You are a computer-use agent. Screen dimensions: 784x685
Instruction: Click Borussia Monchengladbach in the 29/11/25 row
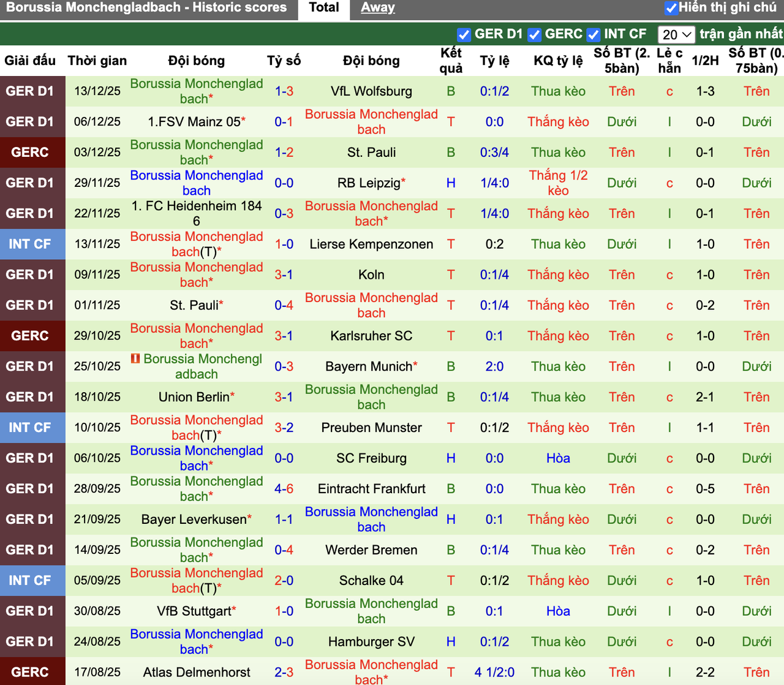pyautogui.click(x=197, y=183)
